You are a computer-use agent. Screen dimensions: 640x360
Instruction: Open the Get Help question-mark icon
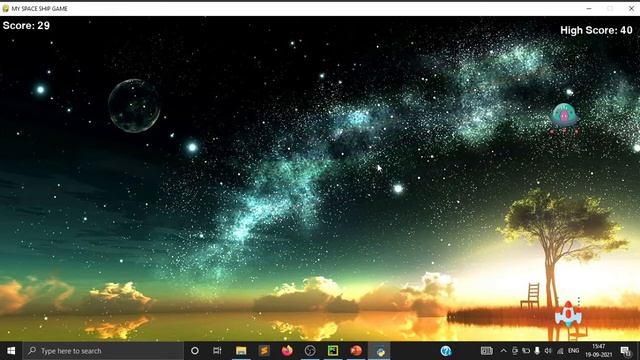click(x=446, y=351)
